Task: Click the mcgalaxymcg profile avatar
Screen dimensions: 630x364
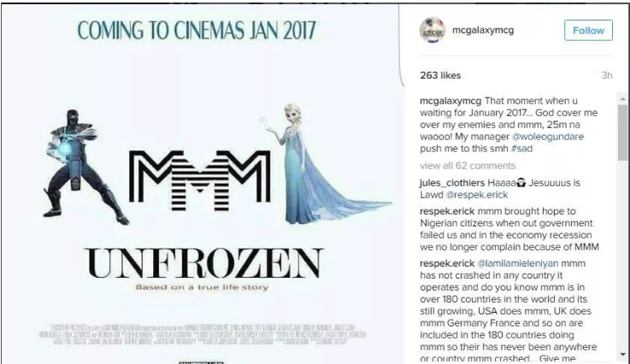Action: click(x=433, y=30)
